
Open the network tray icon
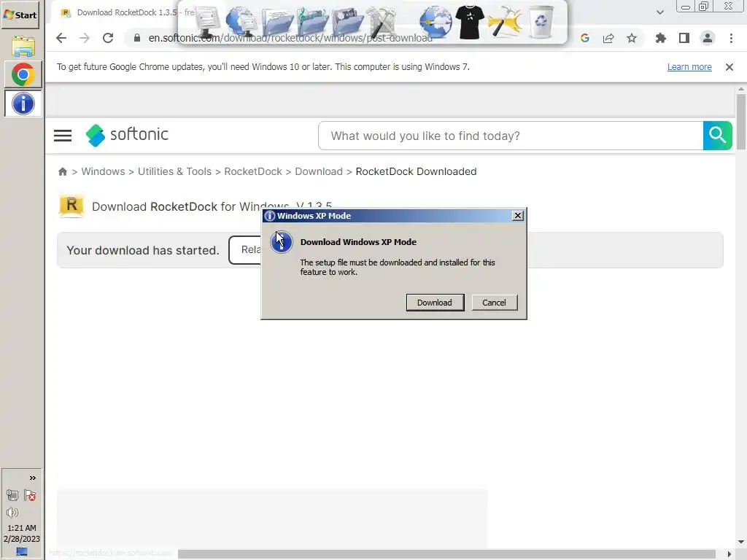(x=12, y=496)
